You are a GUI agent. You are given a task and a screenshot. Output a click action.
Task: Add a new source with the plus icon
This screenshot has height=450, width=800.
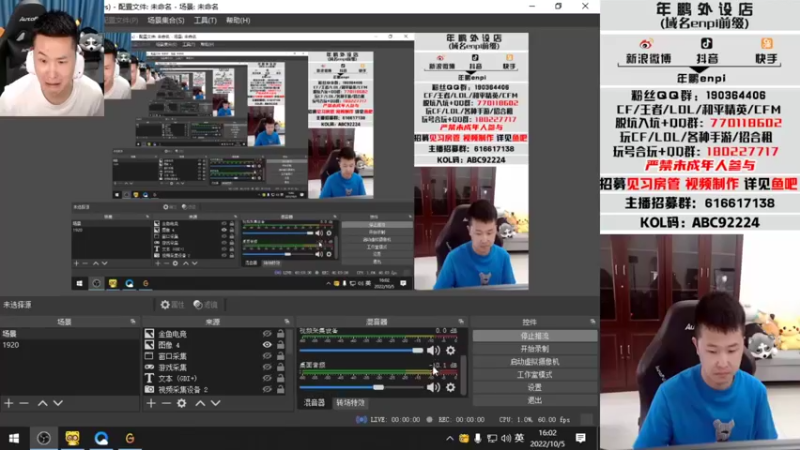[151, 403]
